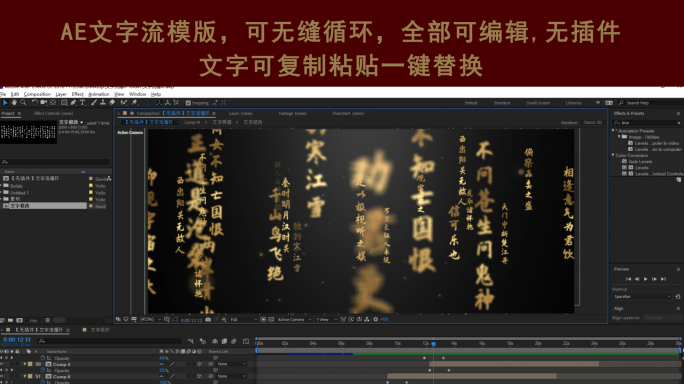684x384 pixels.
Task: Collapse the Image - Utilities folder
Action: click(619, 137)
